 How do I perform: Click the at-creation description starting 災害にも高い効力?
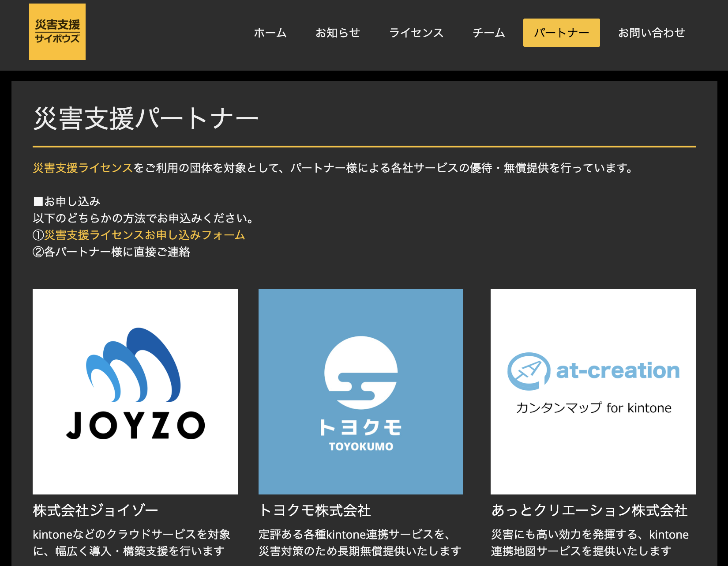pyautogui.click(x=590, y=543)
